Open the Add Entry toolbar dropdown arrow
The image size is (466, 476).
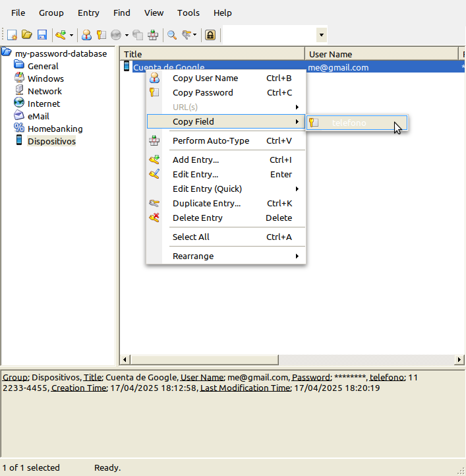coord(71,35)
